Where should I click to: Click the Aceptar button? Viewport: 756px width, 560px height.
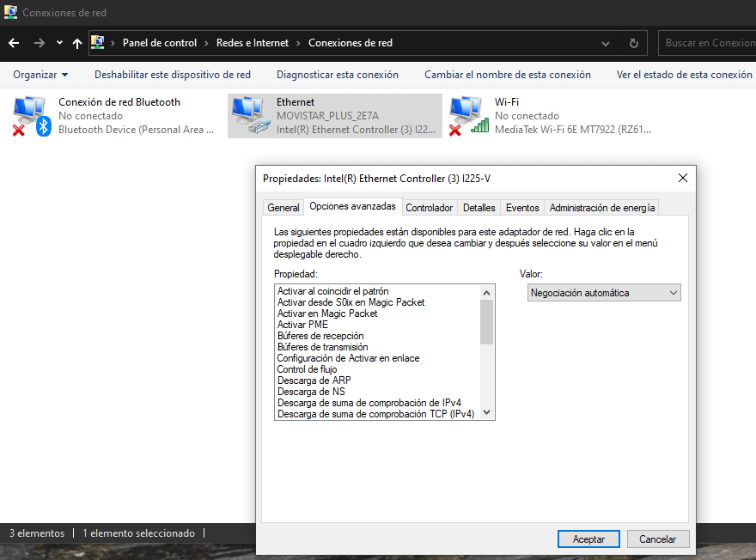(x=588, y=539)
